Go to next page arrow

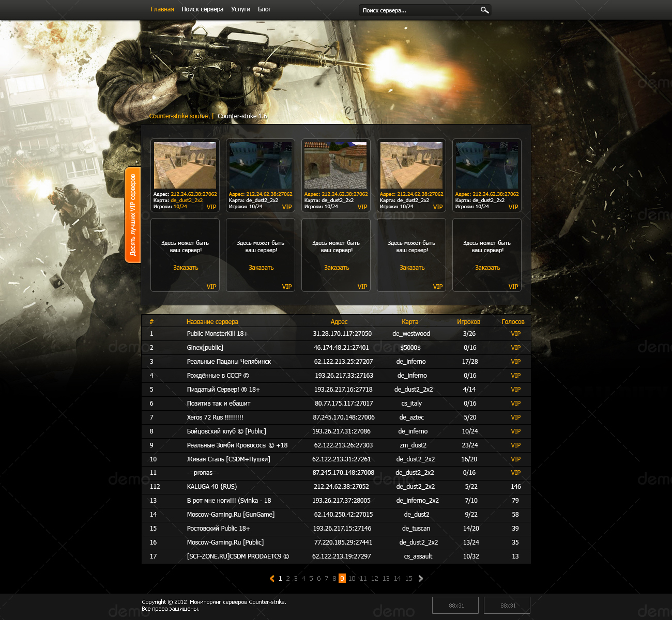pyautogui.click(x=421, y=579)
